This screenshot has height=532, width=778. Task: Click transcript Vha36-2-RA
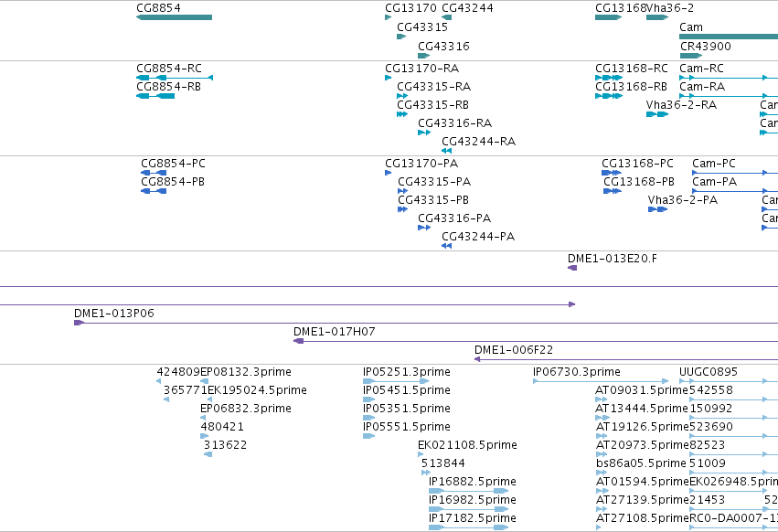[657, 114]
